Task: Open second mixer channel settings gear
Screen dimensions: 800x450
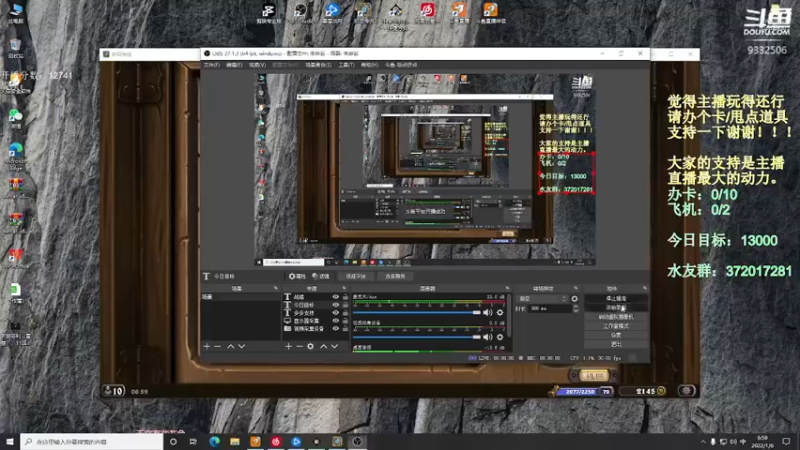Action: pos(500,337)
